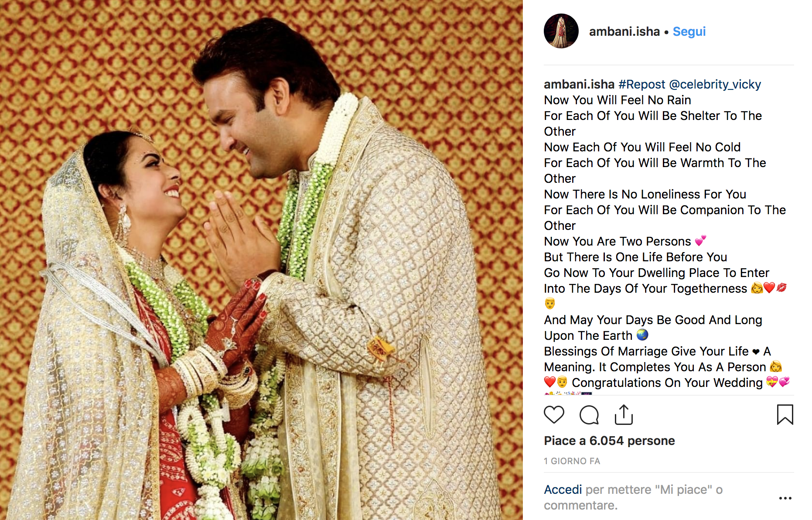Click the wedding couple photo
The height and width of the screenshot is (520, 812).
click(x=261, y=260)
